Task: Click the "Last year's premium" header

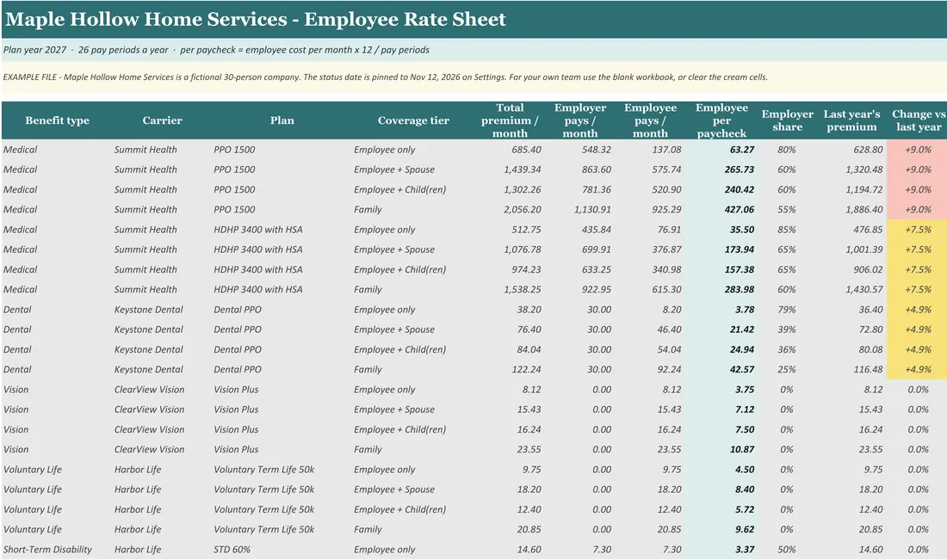Action: tap(851, 120)
